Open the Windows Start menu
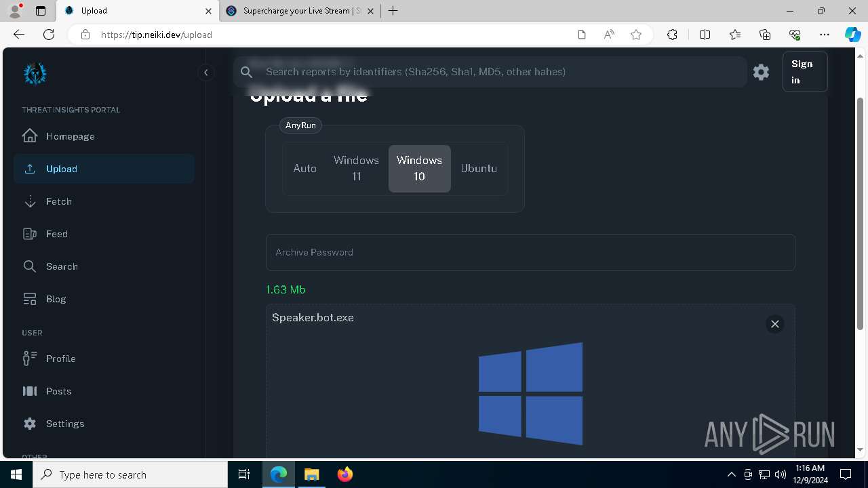 click(16, 474)
